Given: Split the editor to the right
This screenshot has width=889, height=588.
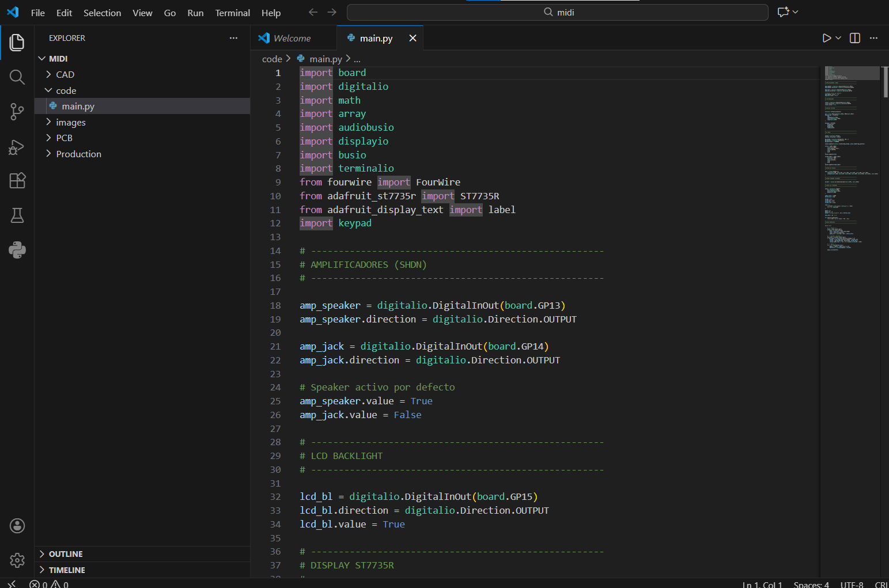Looking at the screenshot, I should coord(855,38).
